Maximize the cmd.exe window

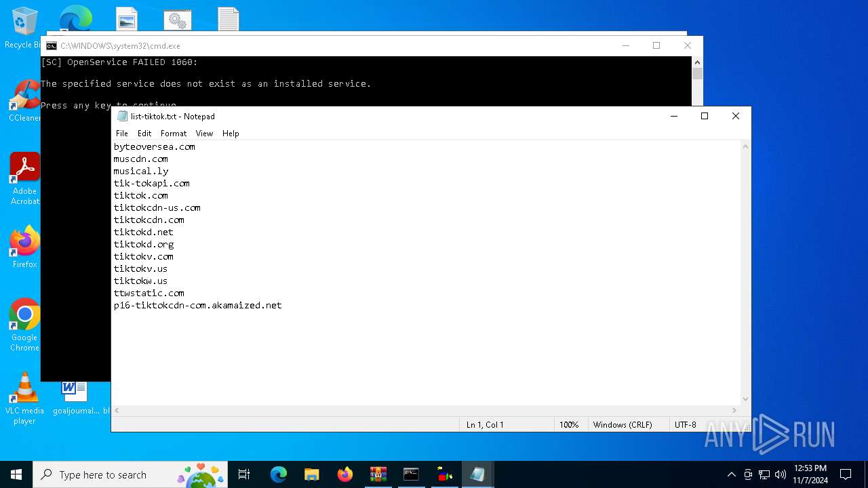[x=656, y=45]
